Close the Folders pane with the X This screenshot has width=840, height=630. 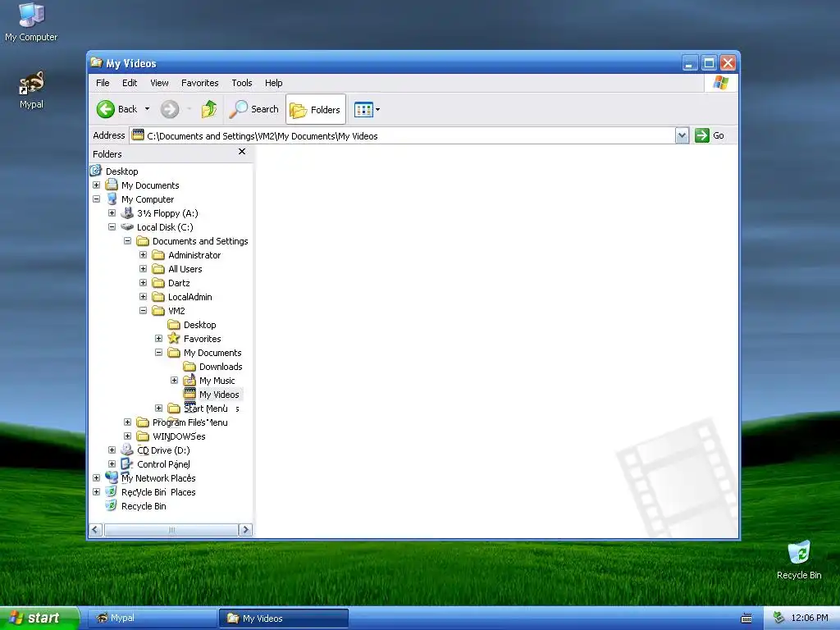(x=242, y=152)
